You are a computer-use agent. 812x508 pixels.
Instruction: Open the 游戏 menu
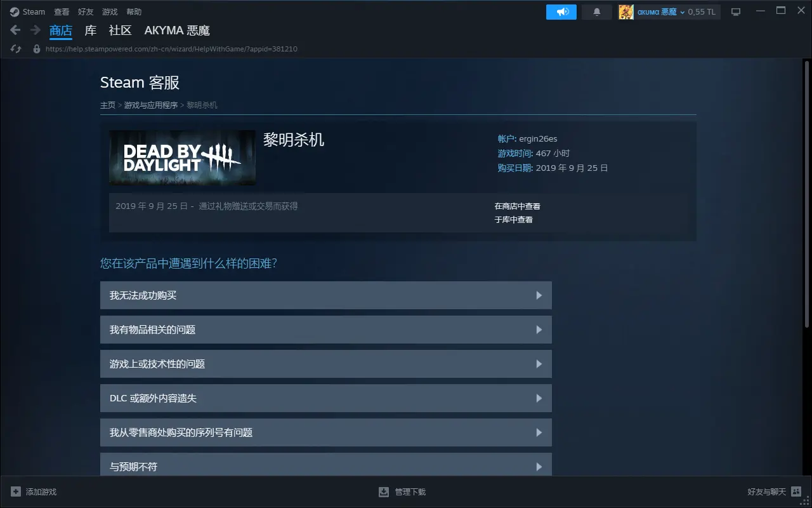coord(110,11)
